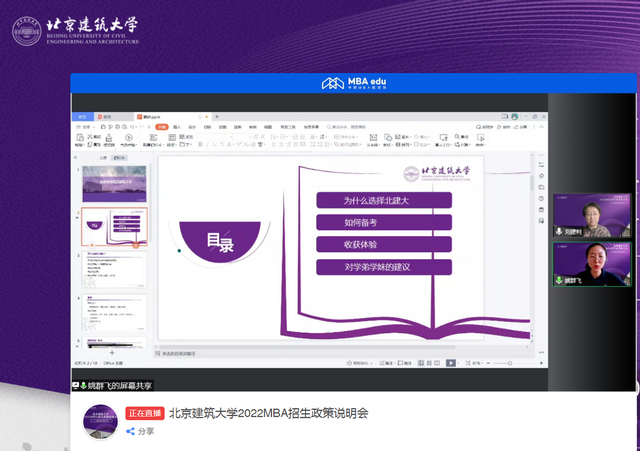The width and height of the screenshot is (640, 451).
Task: Open the font size dropdown
Action: [242, 137]
